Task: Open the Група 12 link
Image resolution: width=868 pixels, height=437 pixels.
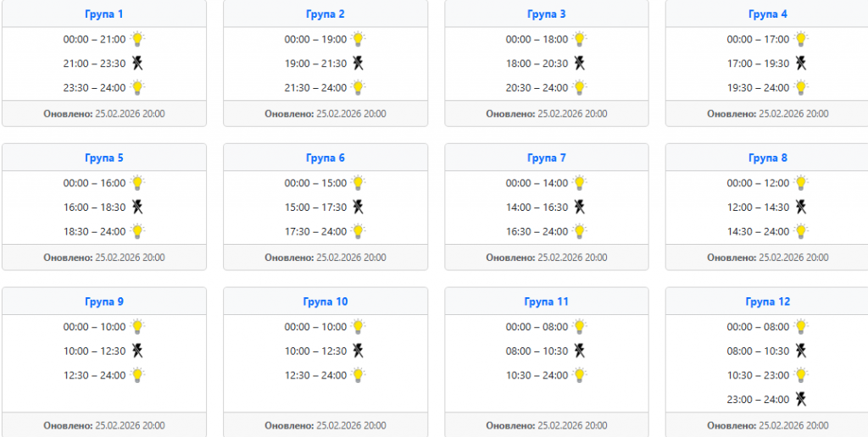Action: point(768,302)
